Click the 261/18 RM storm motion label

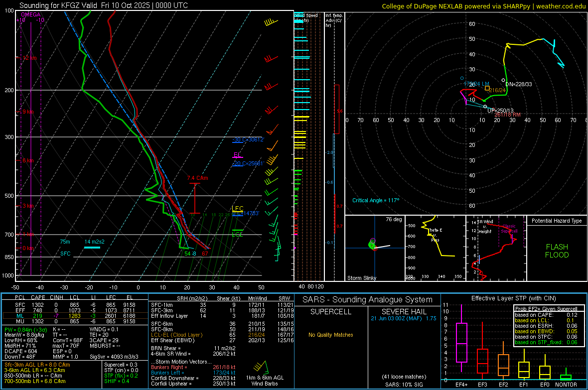click(x=507, y=115)
